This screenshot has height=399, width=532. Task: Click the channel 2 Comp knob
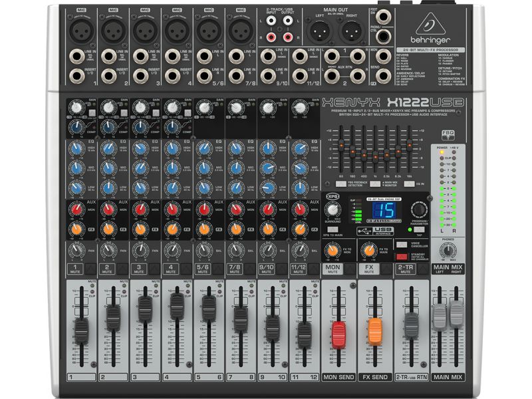108,128
